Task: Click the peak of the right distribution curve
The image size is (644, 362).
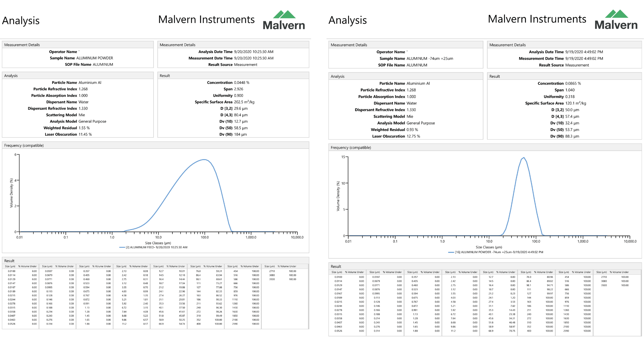Action: [524, 157]
